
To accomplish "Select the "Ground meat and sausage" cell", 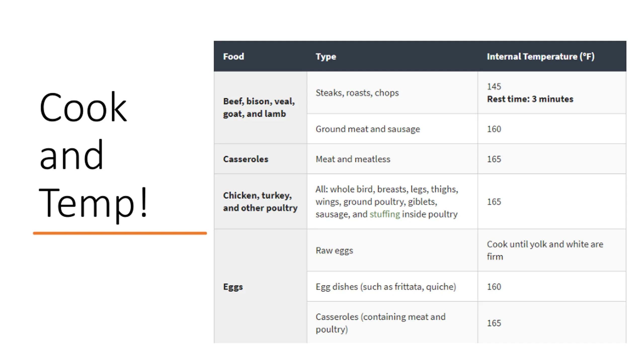I will coord(368,129).
